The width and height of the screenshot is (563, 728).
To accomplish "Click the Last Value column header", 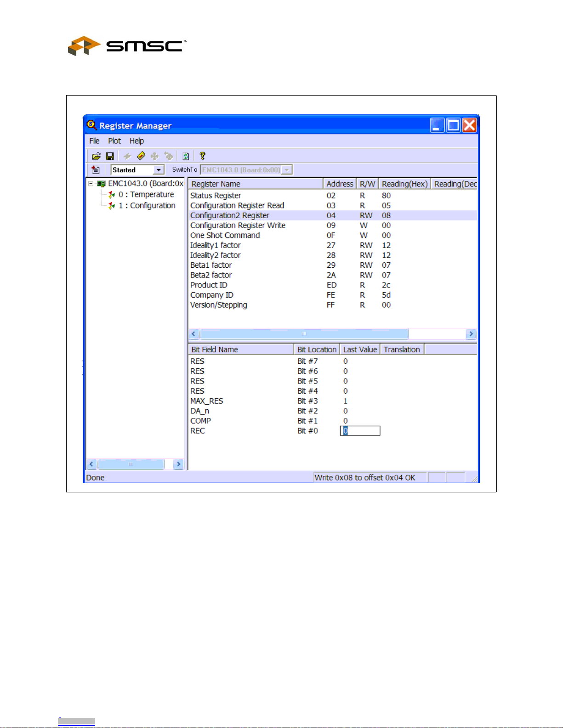I will (x=360, y=350).
